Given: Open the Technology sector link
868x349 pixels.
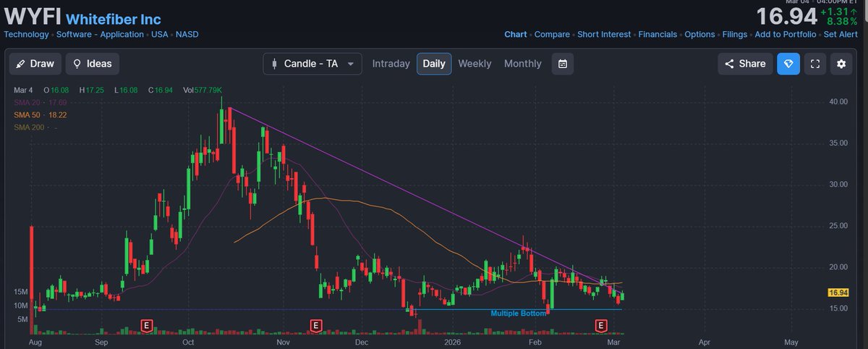Looking at the screenshot, I should pyautogui.click(x=26, y=34).
